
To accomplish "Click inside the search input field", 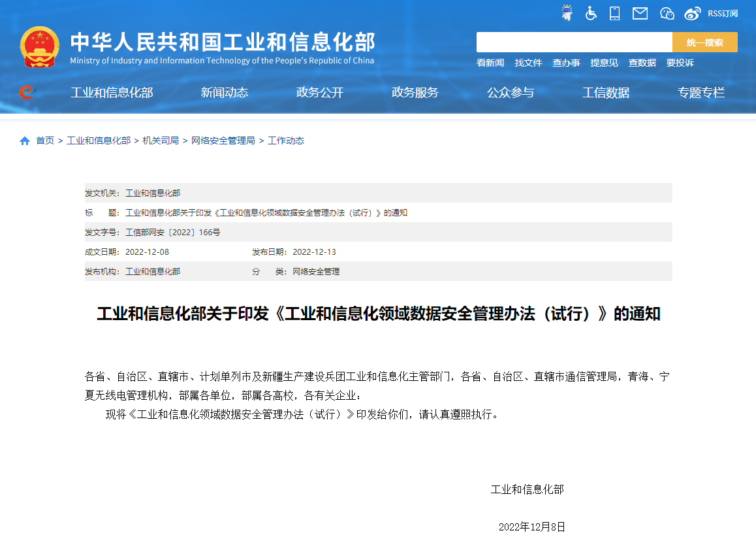I will click(x=575, y=42).
